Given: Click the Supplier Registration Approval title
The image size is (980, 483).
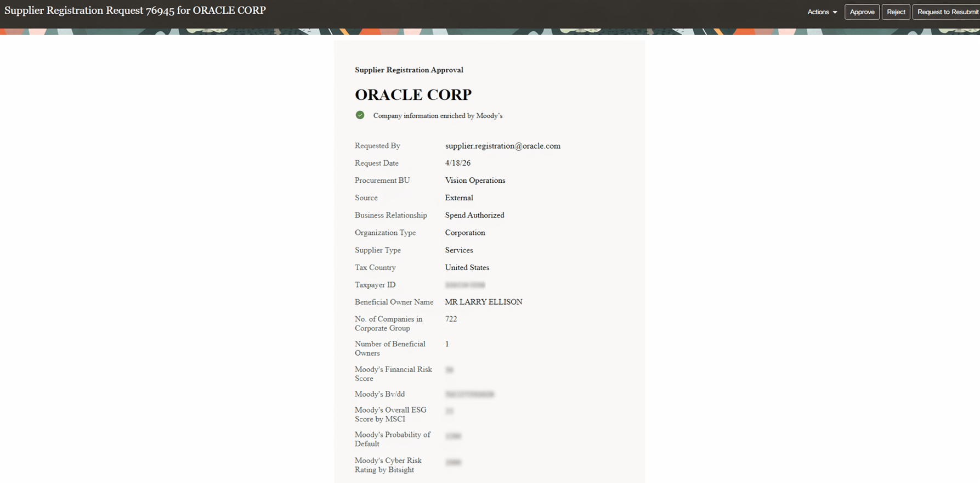Looking at the screenshot, I should 409,70.
